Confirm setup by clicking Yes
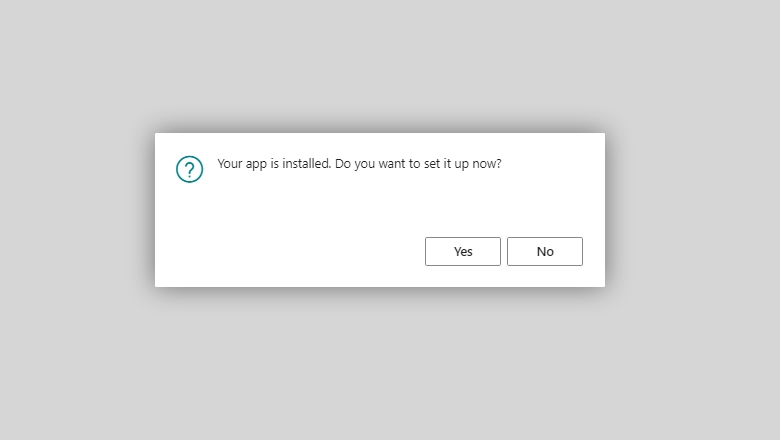 pos(463,252)
